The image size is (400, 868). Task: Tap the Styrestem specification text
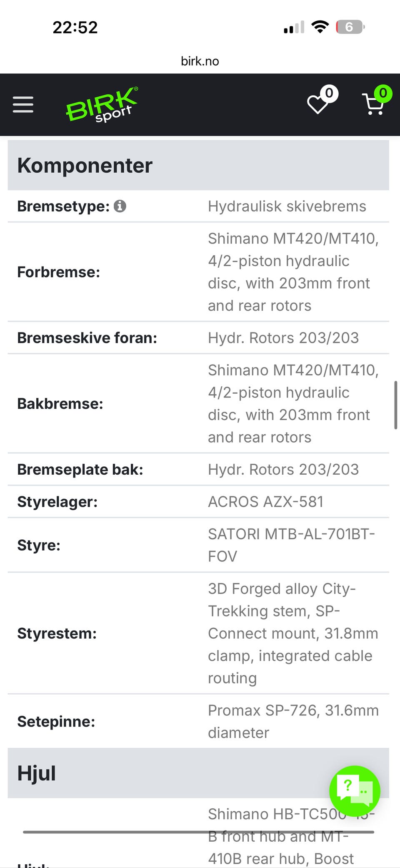pos(293,633)
